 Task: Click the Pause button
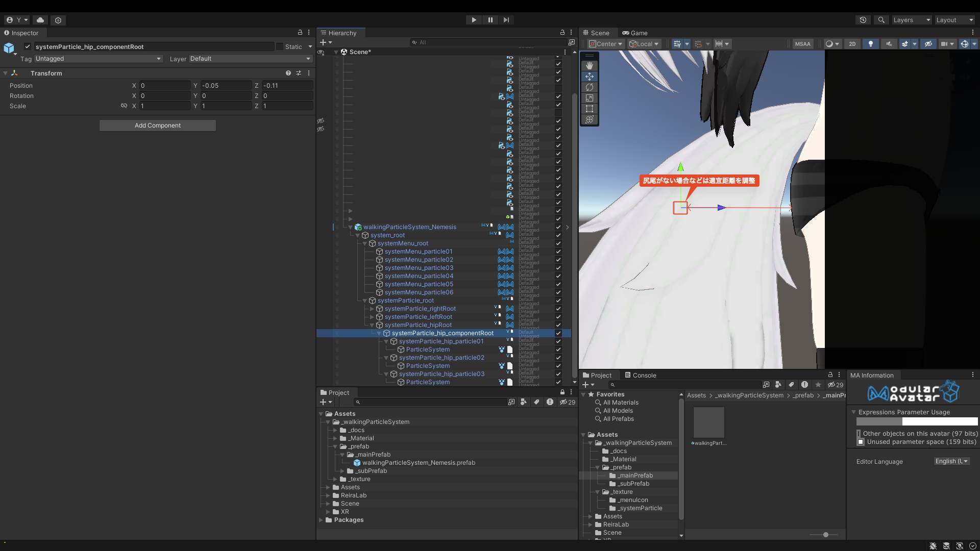(x=490, y=20)
